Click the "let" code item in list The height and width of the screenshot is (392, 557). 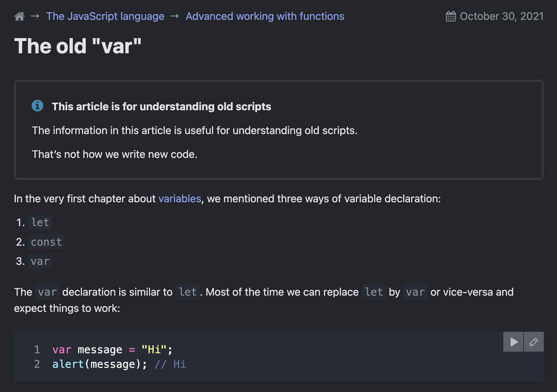[x=40, y=222]
